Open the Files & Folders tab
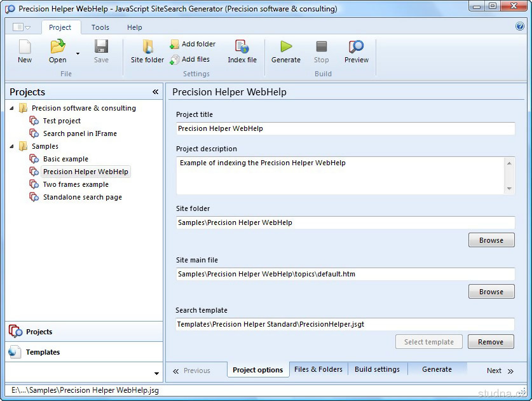This screenshot has width=532, height=401. pyautogui.click(x=318, y=369)
